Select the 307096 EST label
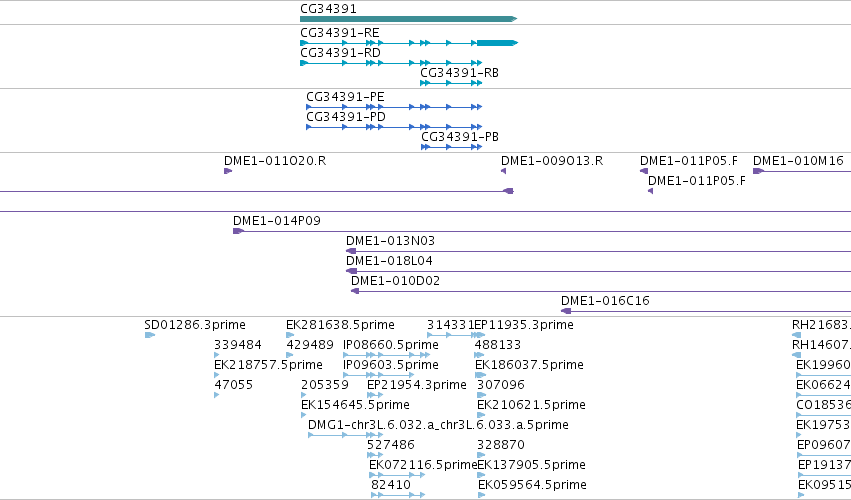 coord(501,385)
